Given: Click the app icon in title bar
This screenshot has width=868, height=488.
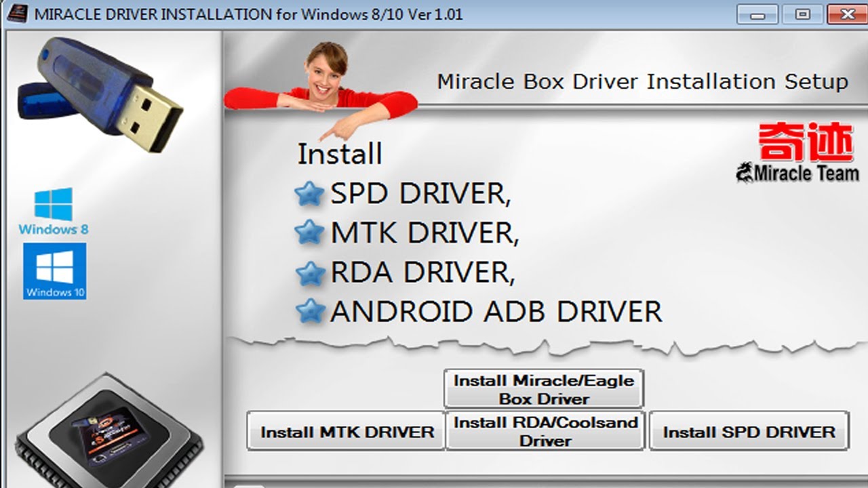Looking at the screenshot, I should [17, 14].
